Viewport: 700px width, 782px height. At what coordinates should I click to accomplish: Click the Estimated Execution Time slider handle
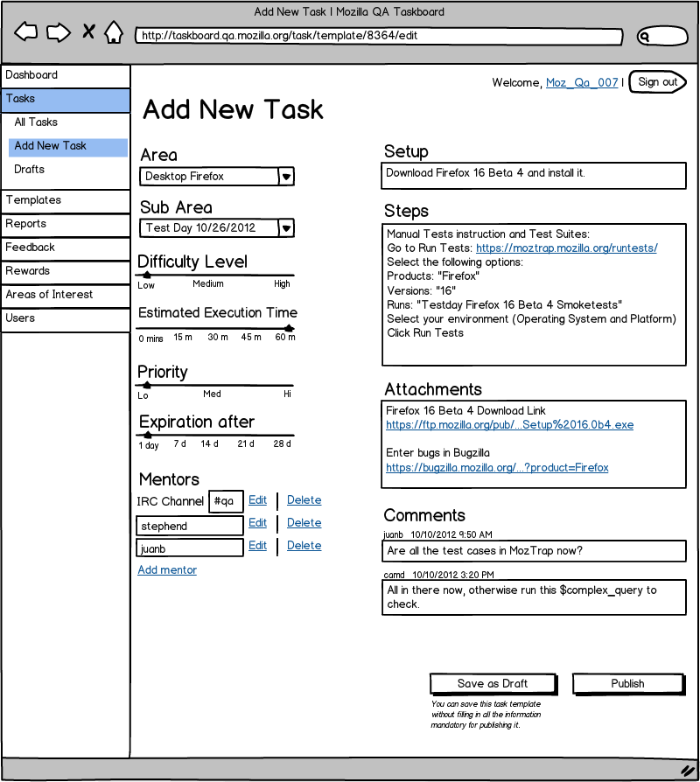[289, 328]
